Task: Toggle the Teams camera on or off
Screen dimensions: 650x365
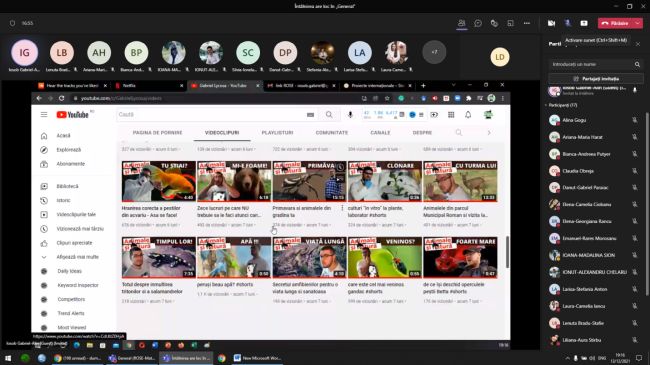Action: click(551, 23)
